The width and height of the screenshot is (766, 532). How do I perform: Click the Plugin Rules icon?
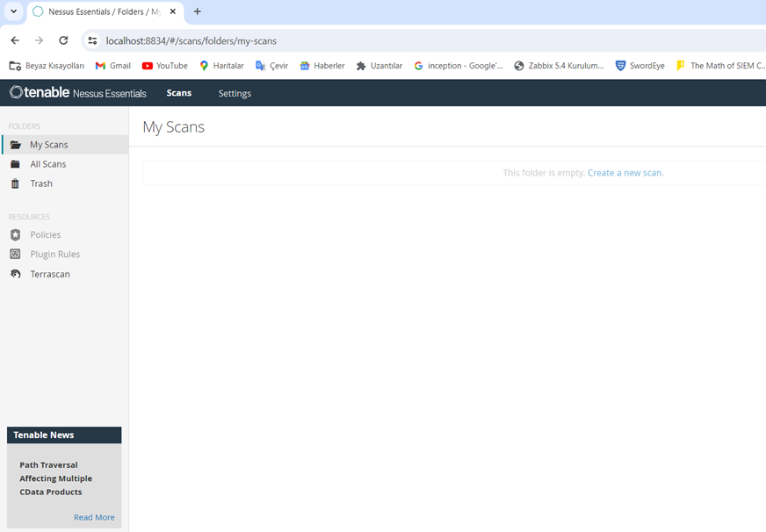coord(15,254)
